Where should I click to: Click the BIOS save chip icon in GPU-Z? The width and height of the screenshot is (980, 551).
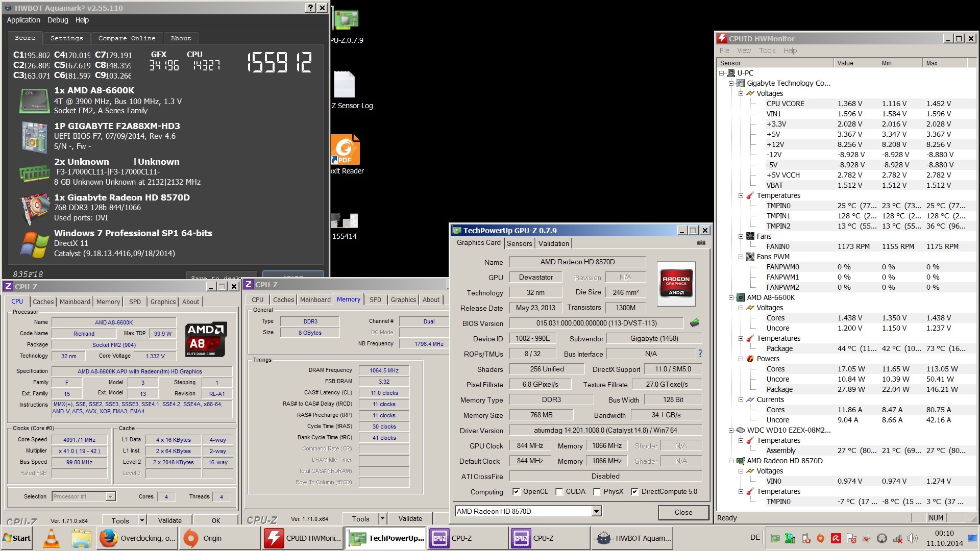(x=695, y=322)
